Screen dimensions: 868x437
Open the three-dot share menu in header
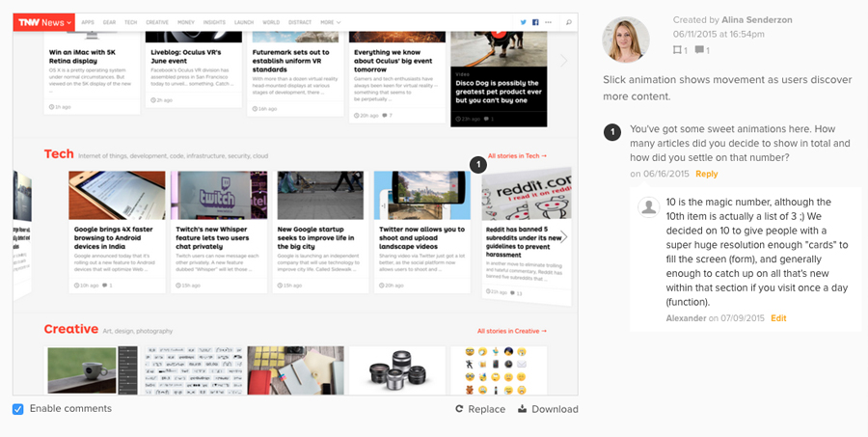click(x=548, y=22)
